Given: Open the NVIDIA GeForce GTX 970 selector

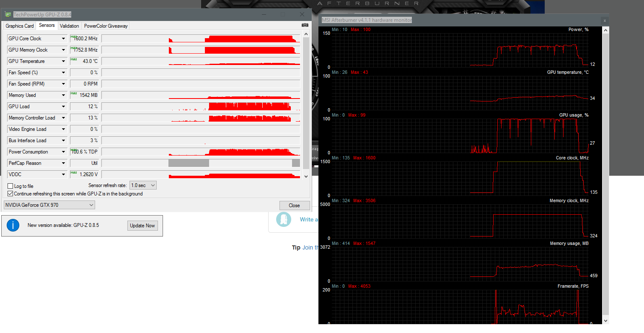Looking at the screenshot, I should pos(49,205).
